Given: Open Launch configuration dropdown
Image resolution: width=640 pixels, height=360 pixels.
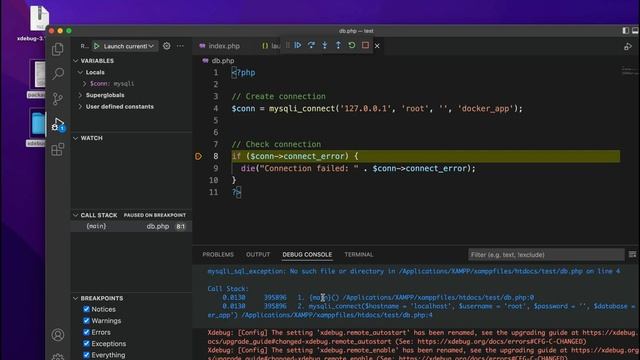Looking at the screenshot, I should (x=129, y=46).
